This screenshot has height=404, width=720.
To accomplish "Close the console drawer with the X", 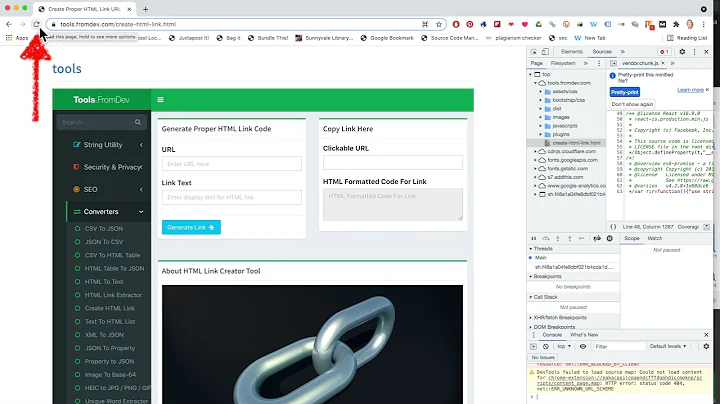I will pos(706,335).
